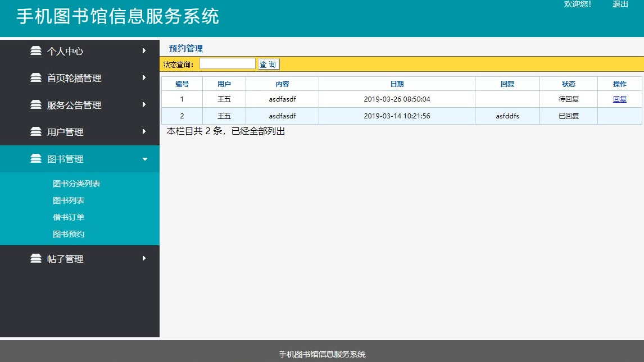Click 王五 user cell in row 2
Image resolution: width=644 pixels, height=362 pixels.
224,116
